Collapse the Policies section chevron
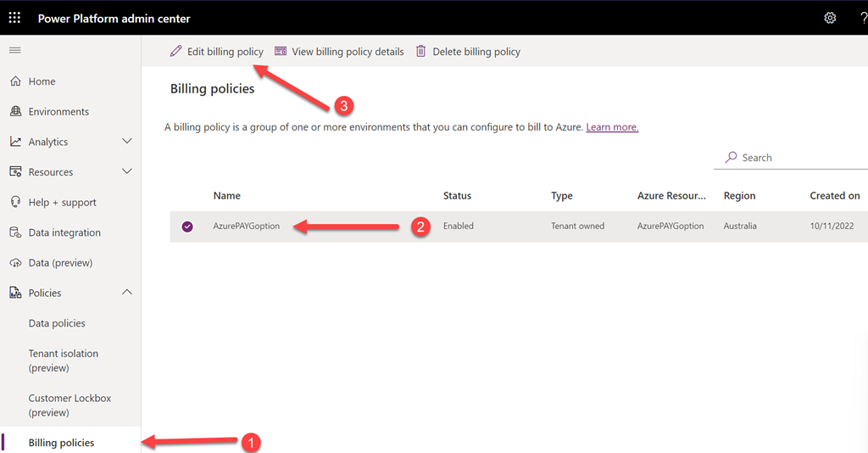This screenshot has height=453, width=868. click(127, 293)
